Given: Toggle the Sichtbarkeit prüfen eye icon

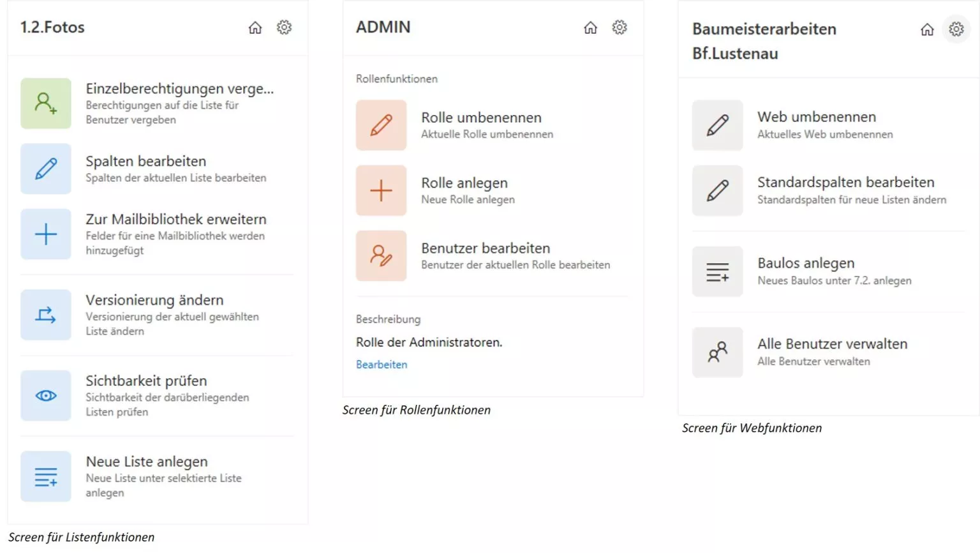Looking at the screenshot, I should click(x=45, y=395).
